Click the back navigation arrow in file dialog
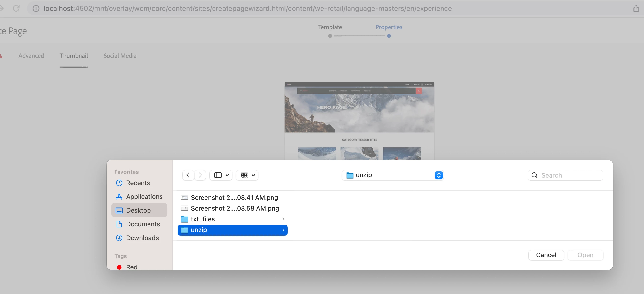Image resolution: width=644 pixels, height=294 pixels. pos(188,175)
